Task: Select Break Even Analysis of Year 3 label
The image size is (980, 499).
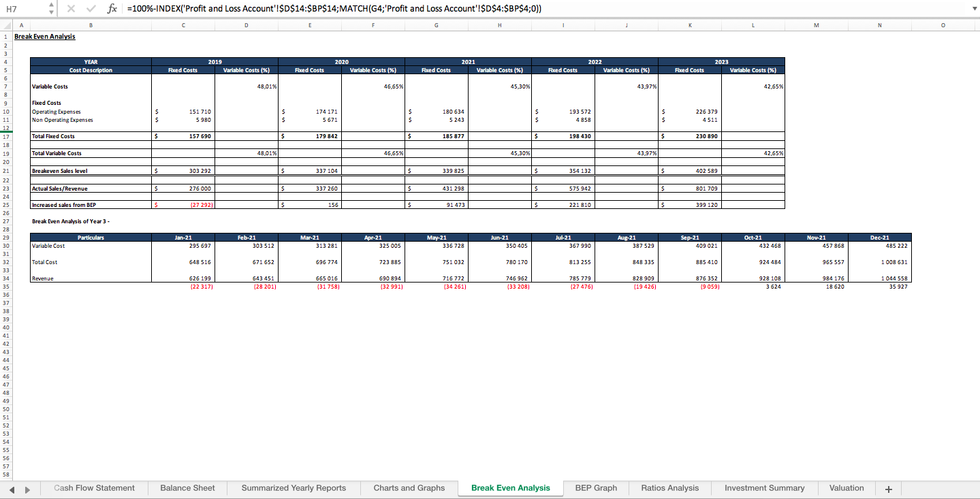Action: pos(71,221)
